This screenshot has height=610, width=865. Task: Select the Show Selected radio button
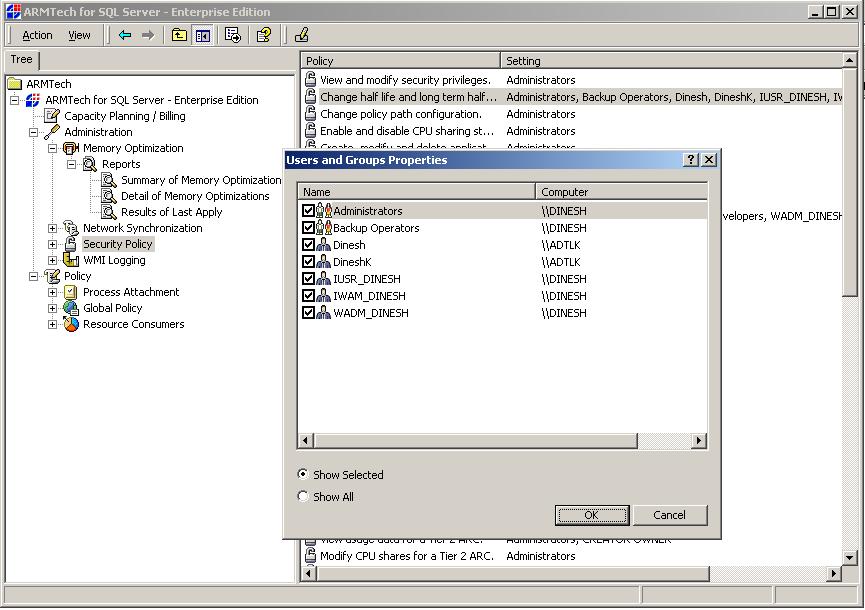click(302, 474)
